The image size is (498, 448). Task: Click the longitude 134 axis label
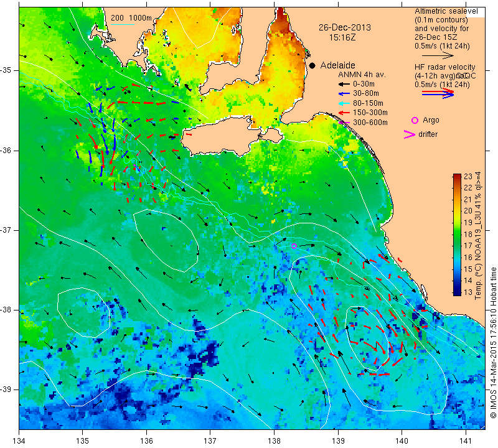(x=19, y=441)
